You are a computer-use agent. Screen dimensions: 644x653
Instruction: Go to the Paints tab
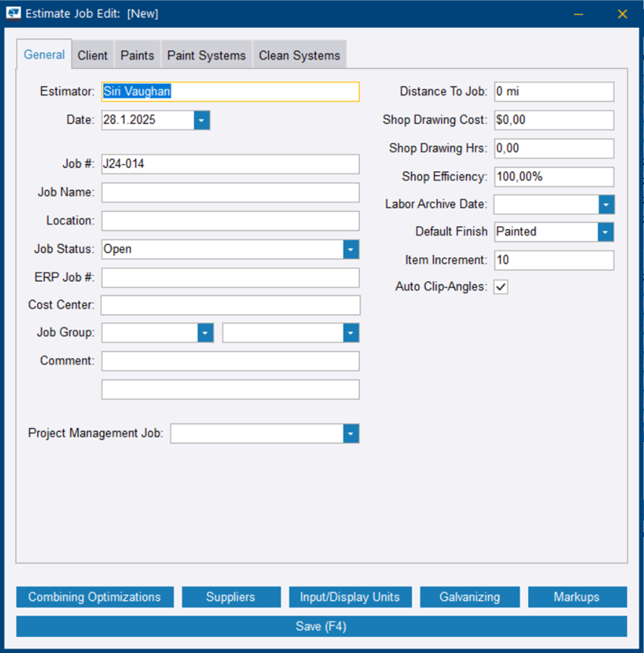point(137,55)
